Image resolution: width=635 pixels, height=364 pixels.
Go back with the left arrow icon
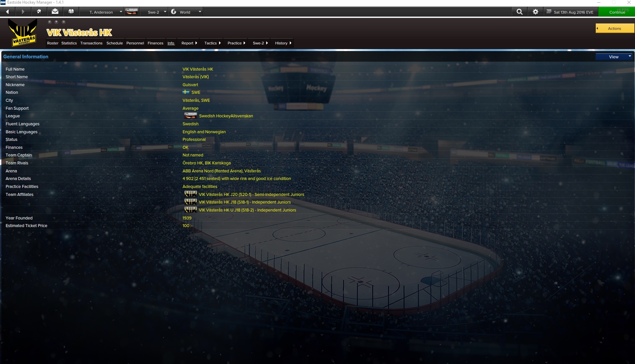7,12
